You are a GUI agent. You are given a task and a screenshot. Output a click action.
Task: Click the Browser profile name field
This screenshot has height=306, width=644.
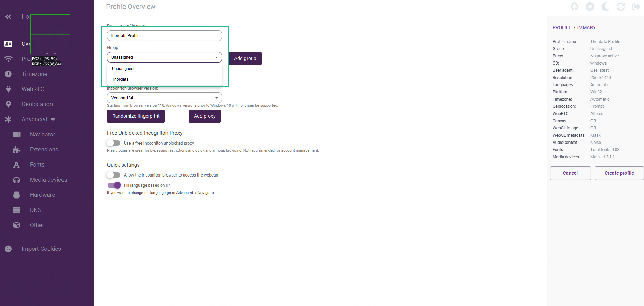point(164,36)
